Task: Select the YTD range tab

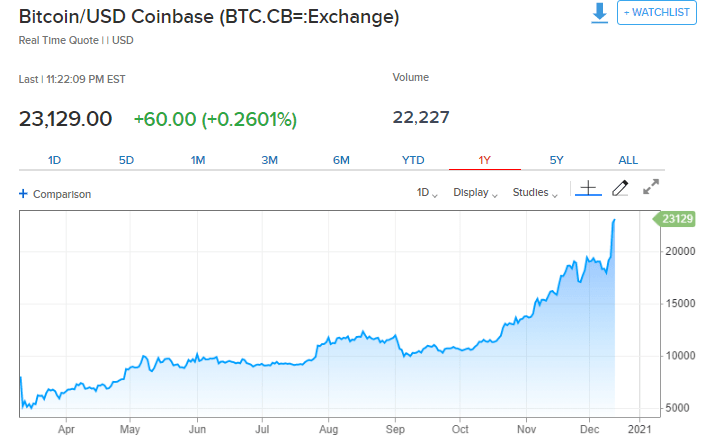Action: pos(413,160)
